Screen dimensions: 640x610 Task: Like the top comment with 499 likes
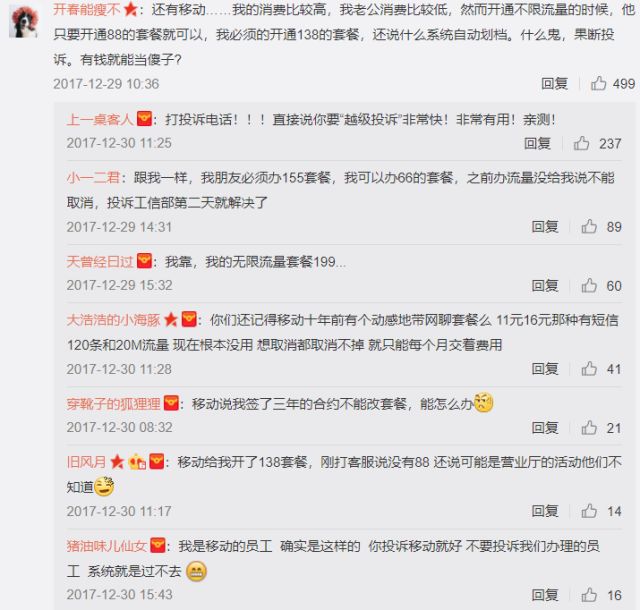598,83
